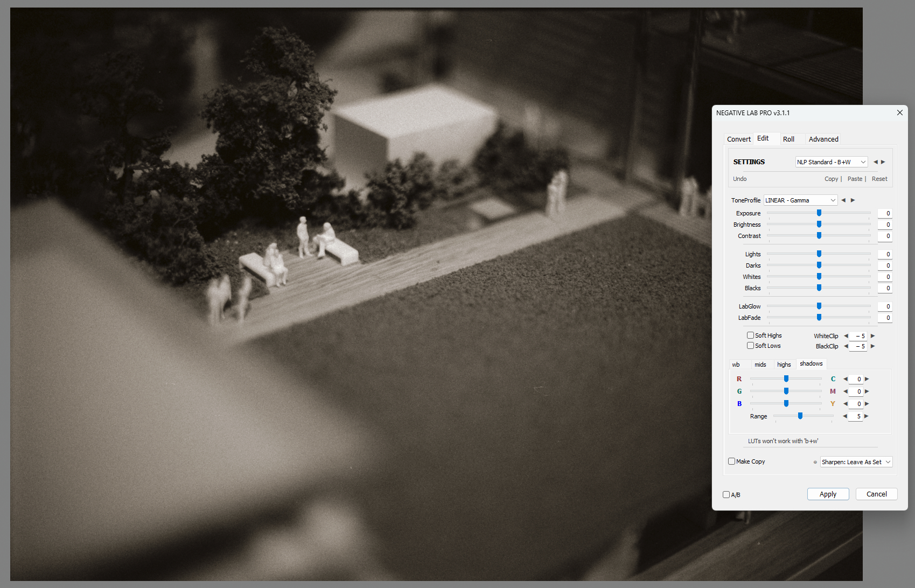Decrease WhiteClip with left arrow
The width and height of the screenshot is (915, 588).
click(x=846, y=336)
